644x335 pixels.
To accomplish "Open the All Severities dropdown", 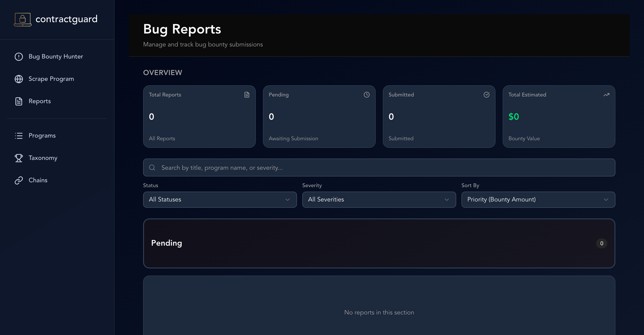I will click(379, 199).
